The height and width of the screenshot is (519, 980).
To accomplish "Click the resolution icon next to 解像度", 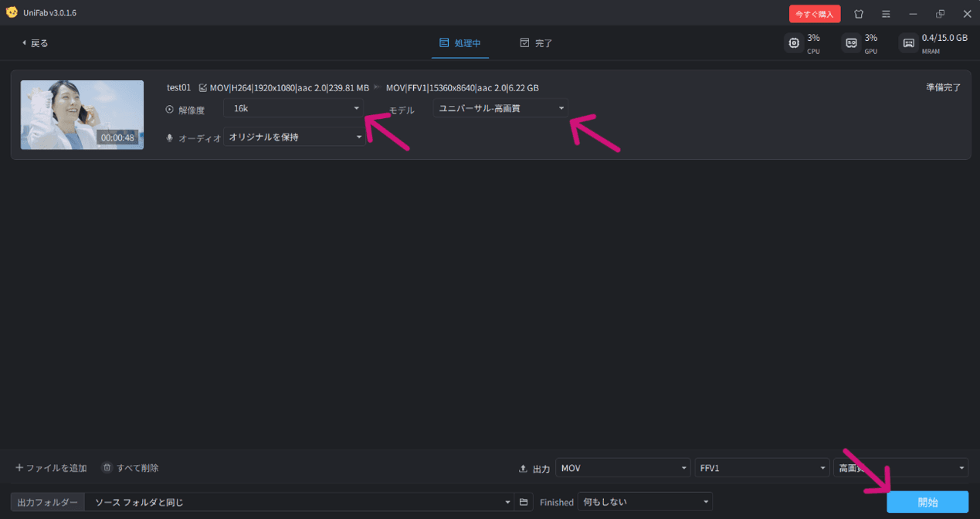I will pyautogui.click(x=170, y=110).
